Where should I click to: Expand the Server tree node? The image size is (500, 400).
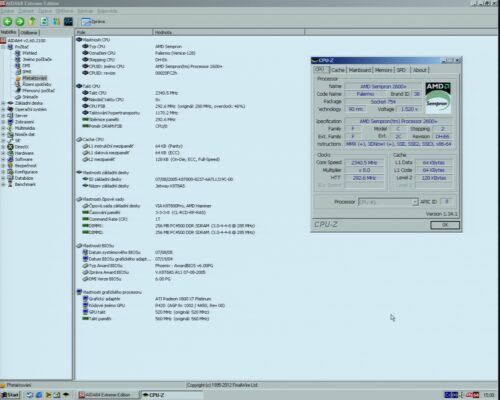pos(3,116)
